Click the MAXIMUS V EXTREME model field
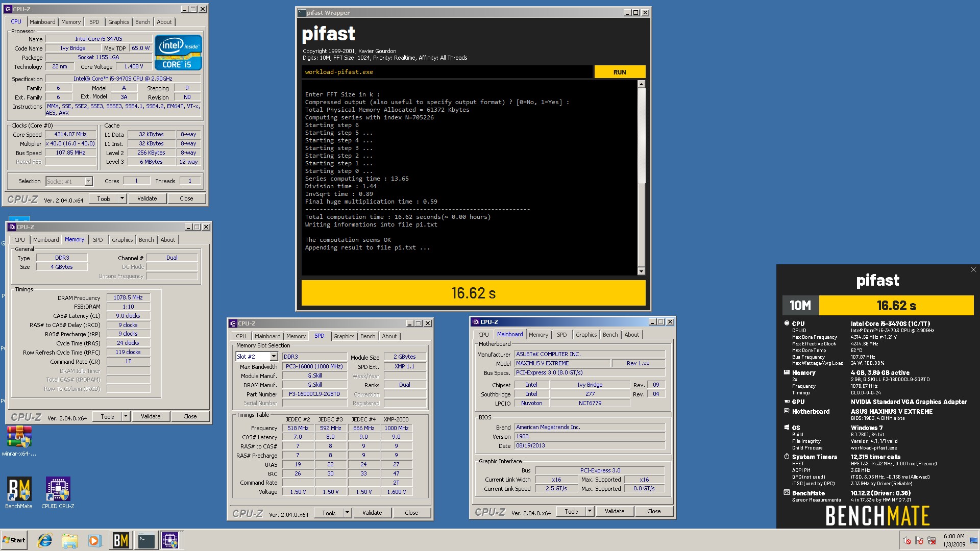Viewport: 980px width, 551px height. [562, 363]
